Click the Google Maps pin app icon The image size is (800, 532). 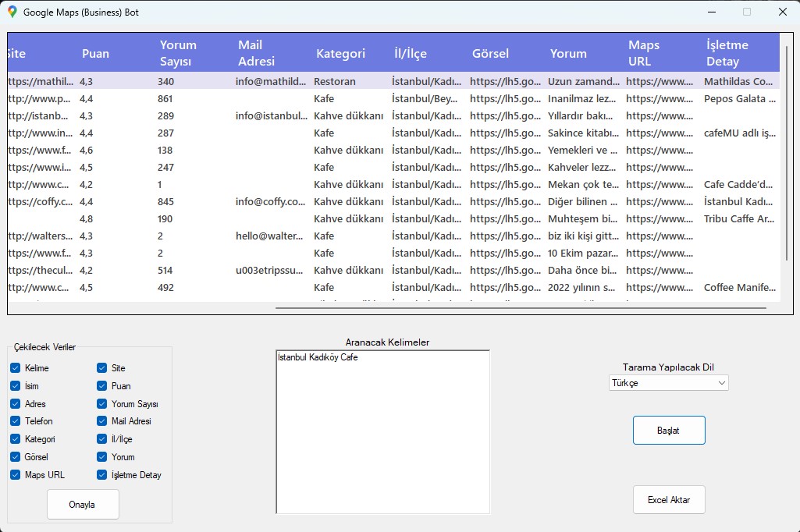(x=12, y=12)
